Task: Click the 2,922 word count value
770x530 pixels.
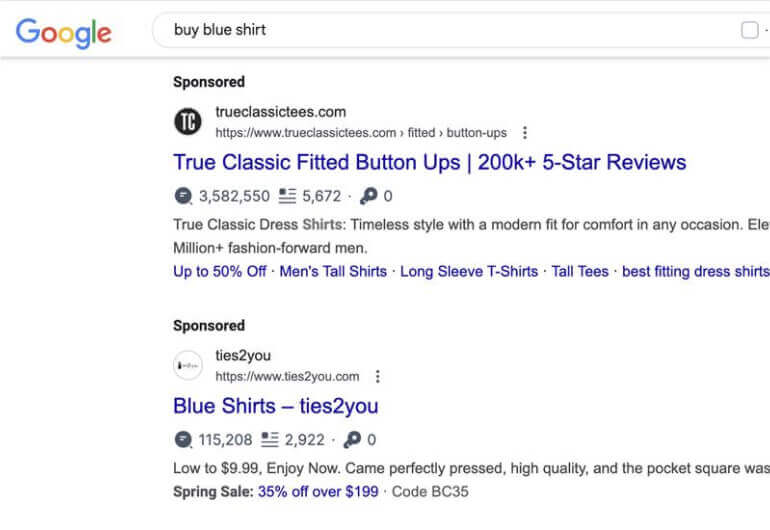Action: pos(304,440)
